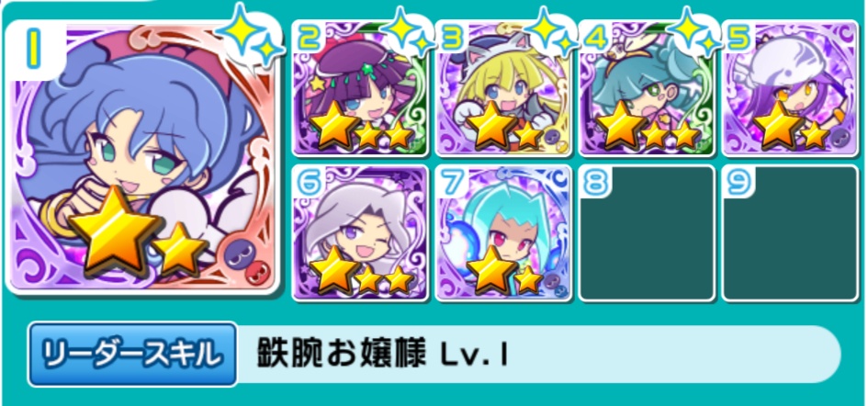Click the three gold stars on slot 6 card

click(x=362, y=273)
